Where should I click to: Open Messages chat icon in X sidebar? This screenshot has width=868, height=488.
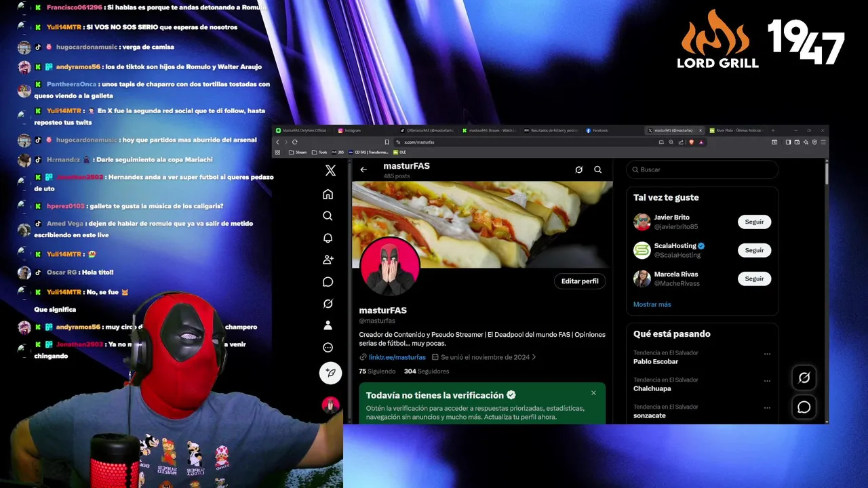[328, 282]
